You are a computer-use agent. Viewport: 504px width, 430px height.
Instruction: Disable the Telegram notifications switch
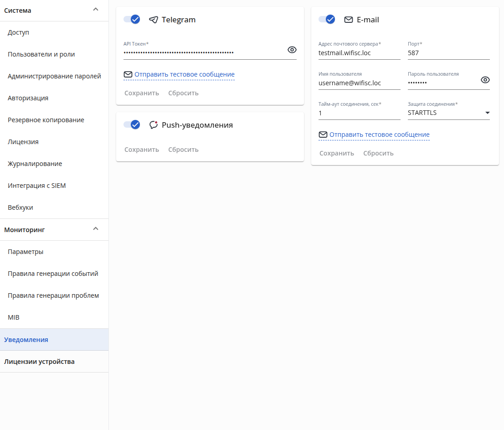tap(132, 19)
